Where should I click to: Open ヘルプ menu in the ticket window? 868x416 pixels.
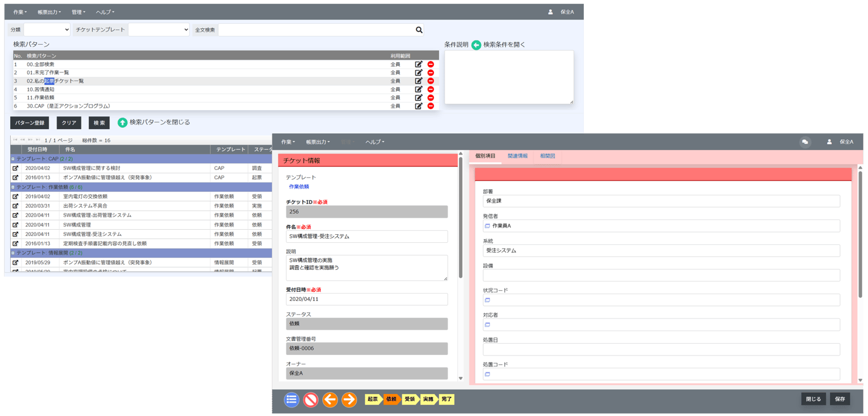point(375,142)
